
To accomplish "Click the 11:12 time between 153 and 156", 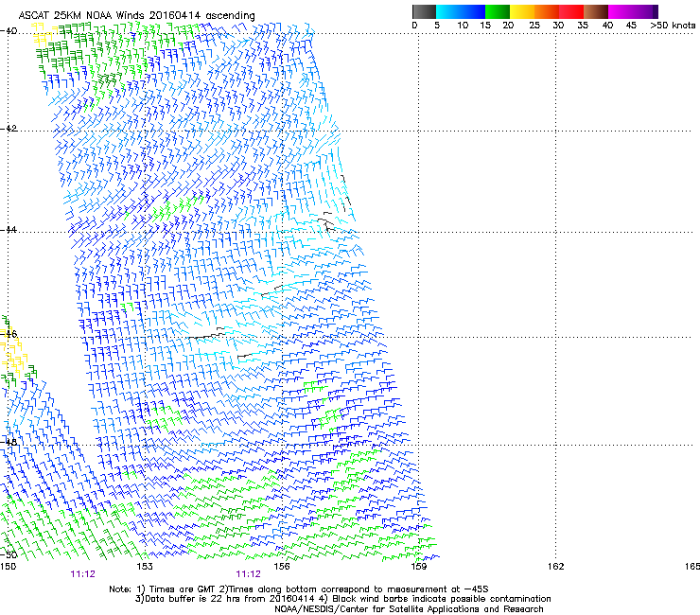I will [x=248, y=574].
